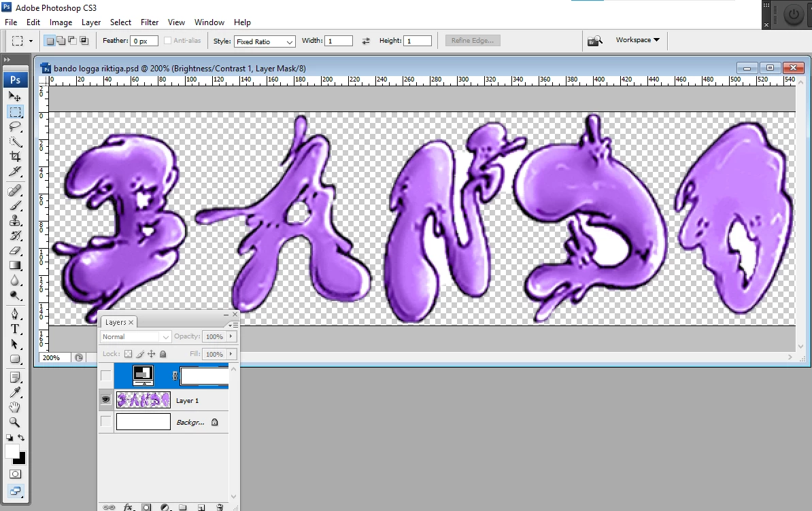Viewport: 812px width, 511px height.
Task: Show the Brightness/Contrast adjustment layer
Action: coord(105,376)
